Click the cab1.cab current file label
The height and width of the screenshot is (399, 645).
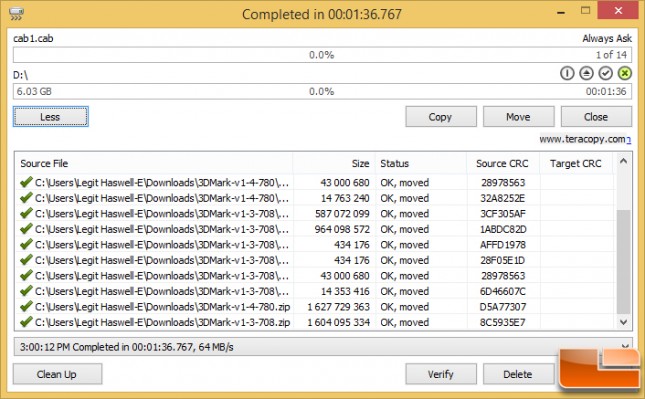click(33, 38)
